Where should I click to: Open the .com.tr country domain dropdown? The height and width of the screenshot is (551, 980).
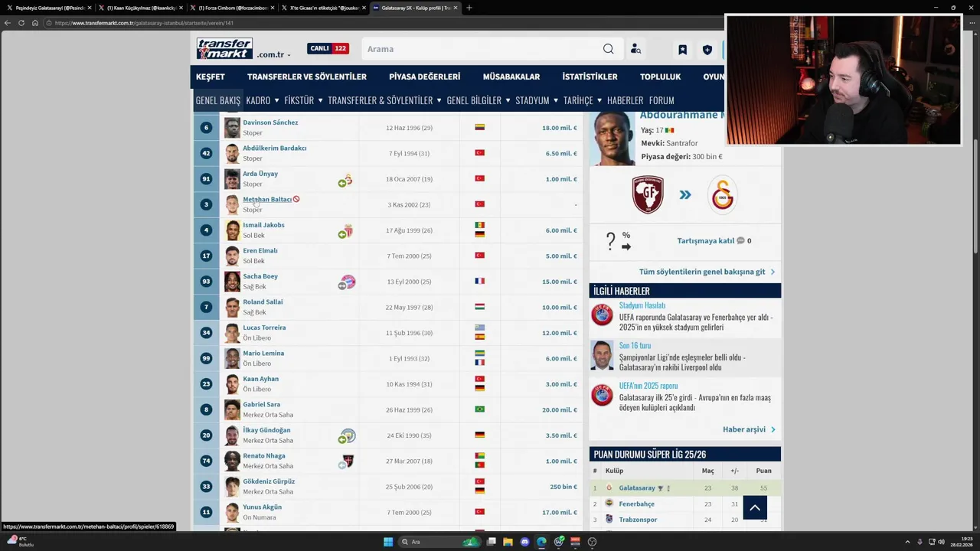coord(274,55)
